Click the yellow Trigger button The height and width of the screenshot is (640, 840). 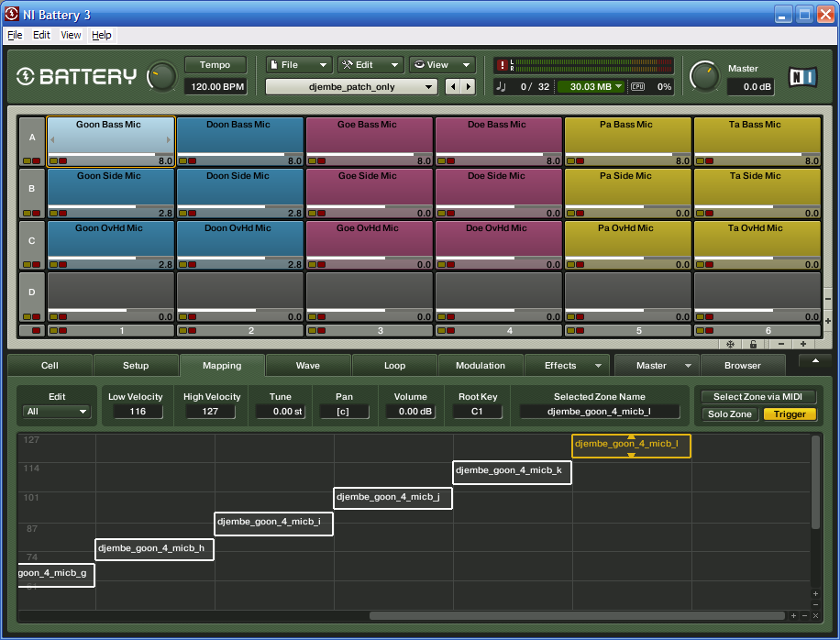[790, 414]
